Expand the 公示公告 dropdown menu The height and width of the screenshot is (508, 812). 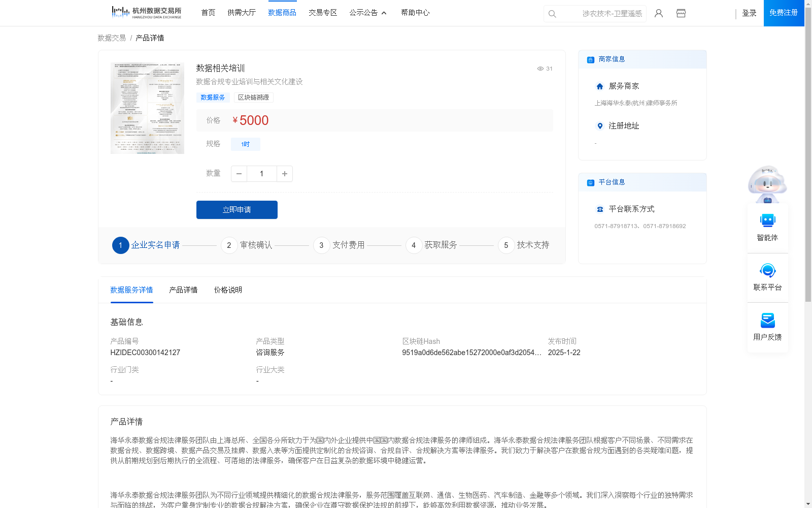coord(368,13)
